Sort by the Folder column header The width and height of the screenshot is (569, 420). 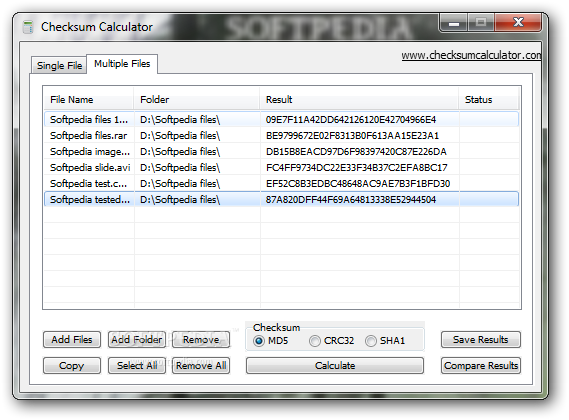(x=197, y=99)
